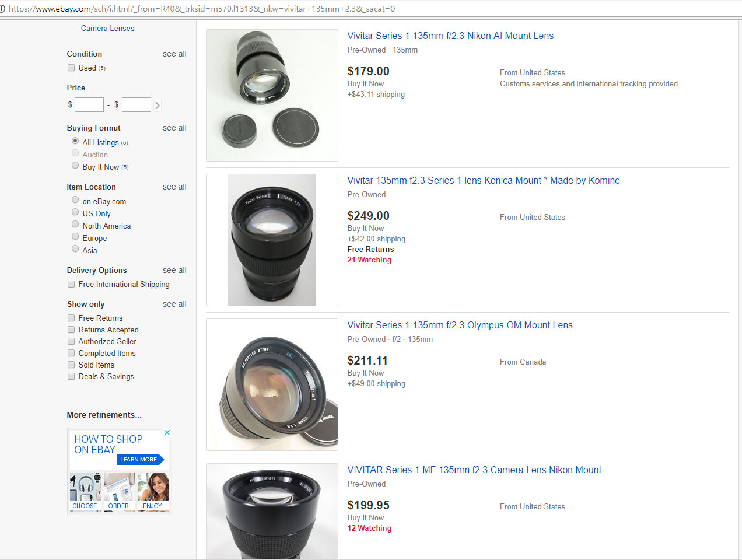Click the +$43.11 shipping text
Screen dimensions: 742x560
click(376, 94)
